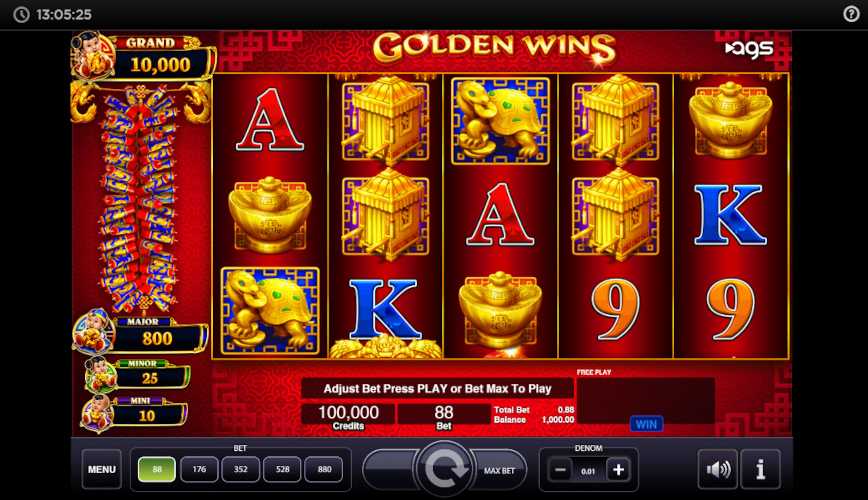Click the spin play button

[444, 468]
